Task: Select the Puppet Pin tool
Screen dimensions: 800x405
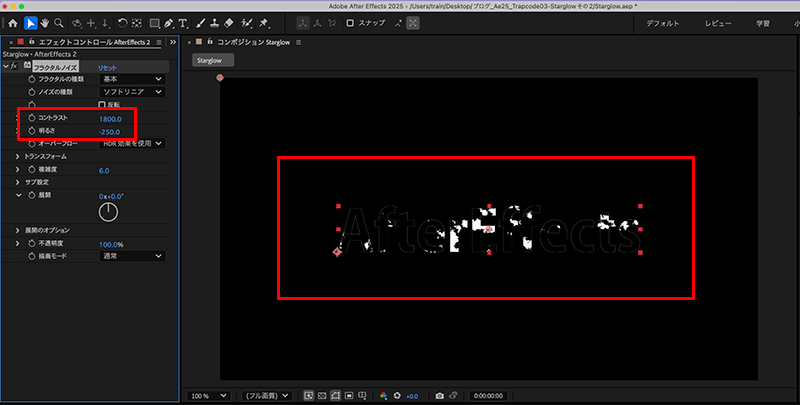Action: [264, 23]
